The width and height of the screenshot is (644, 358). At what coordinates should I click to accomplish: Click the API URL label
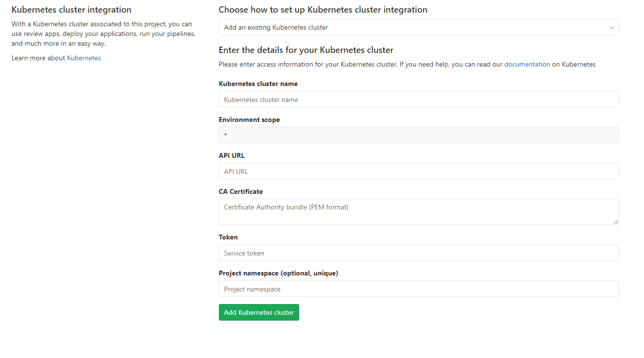232,155
